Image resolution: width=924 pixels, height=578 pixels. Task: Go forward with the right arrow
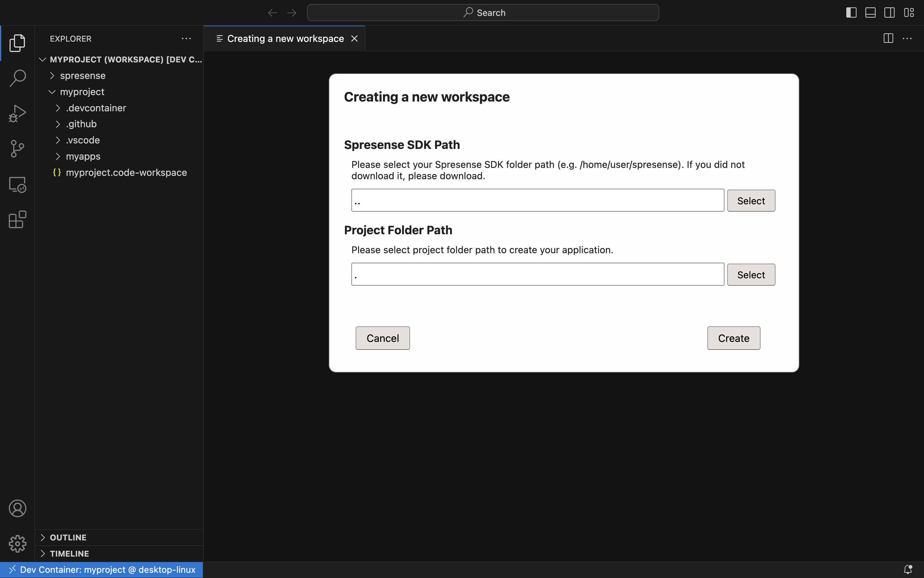click(x=292, y=13)
